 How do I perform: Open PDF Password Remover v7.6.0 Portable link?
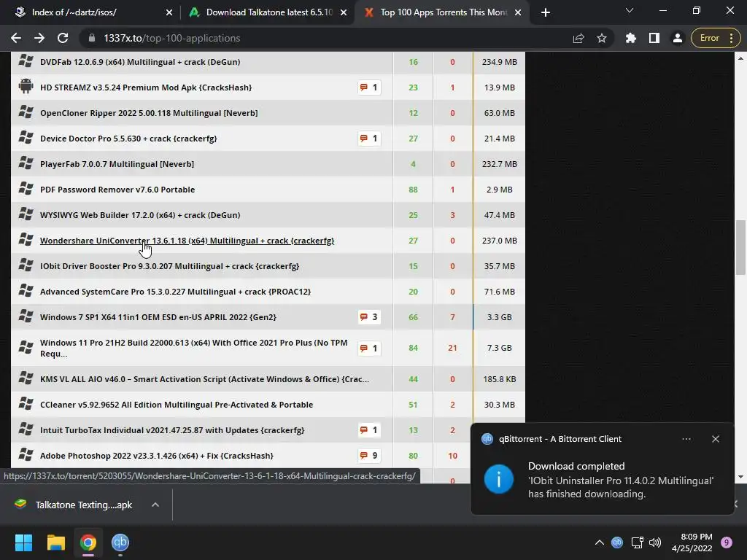point(117,190)
